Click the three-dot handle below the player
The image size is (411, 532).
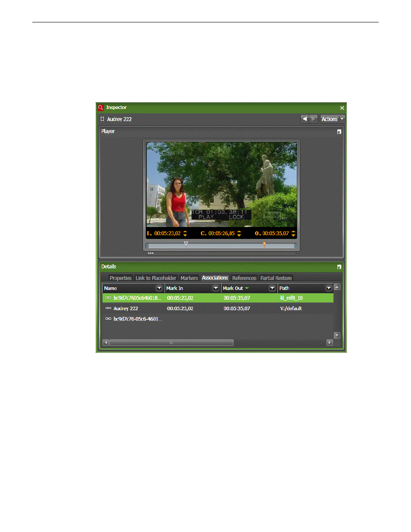point(151,253)
